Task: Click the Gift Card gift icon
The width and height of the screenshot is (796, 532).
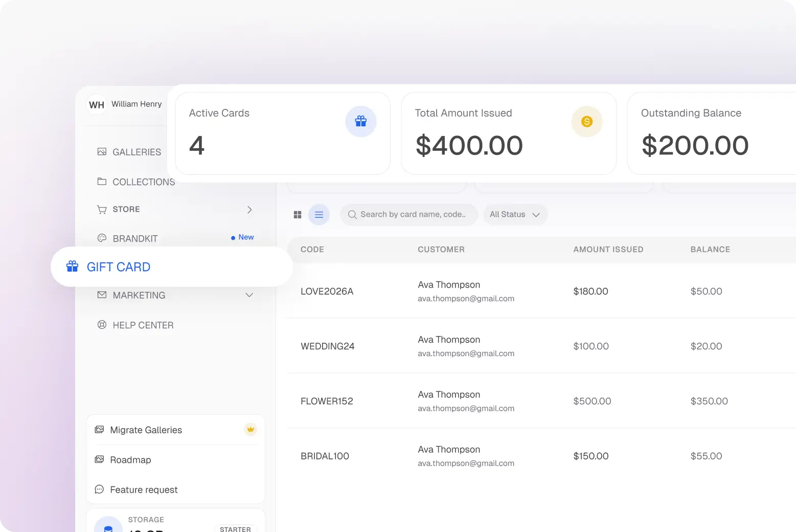Action: [x=73, y=266]
